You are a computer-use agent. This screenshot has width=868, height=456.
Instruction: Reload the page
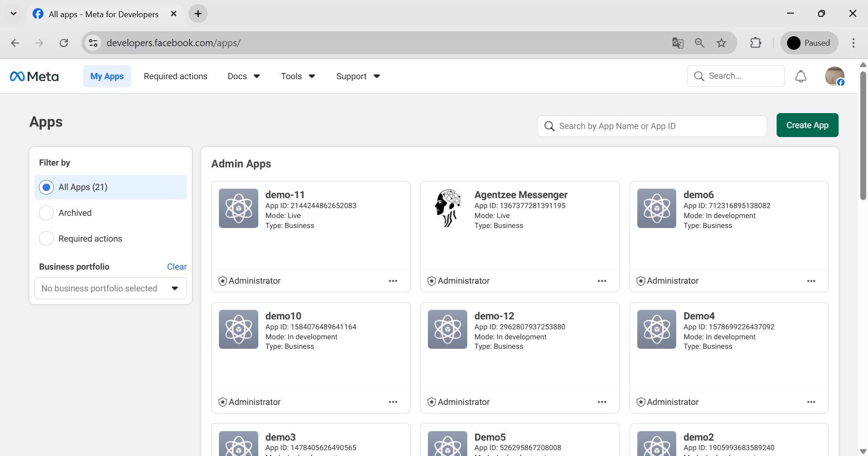(x=64, y=43)
